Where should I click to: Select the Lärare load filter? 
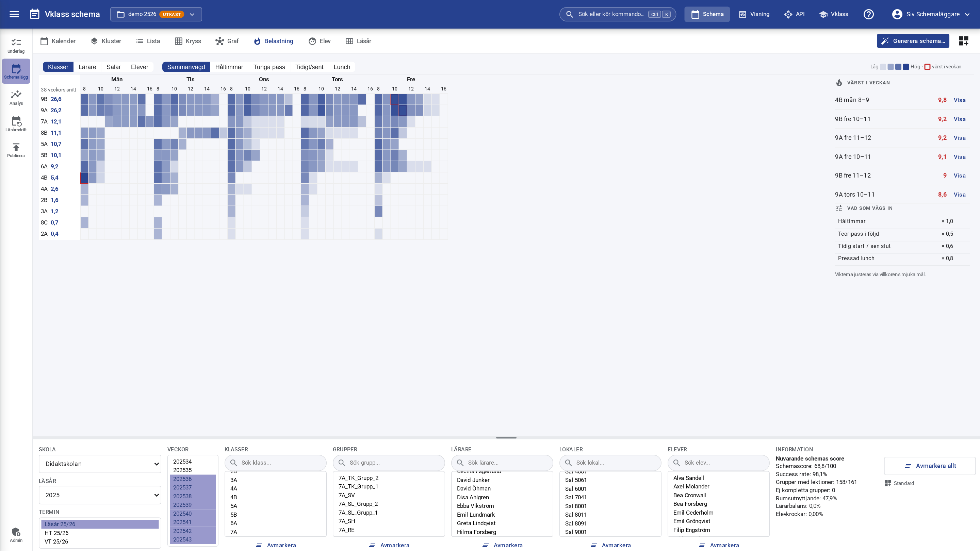(x=87, y=67)
